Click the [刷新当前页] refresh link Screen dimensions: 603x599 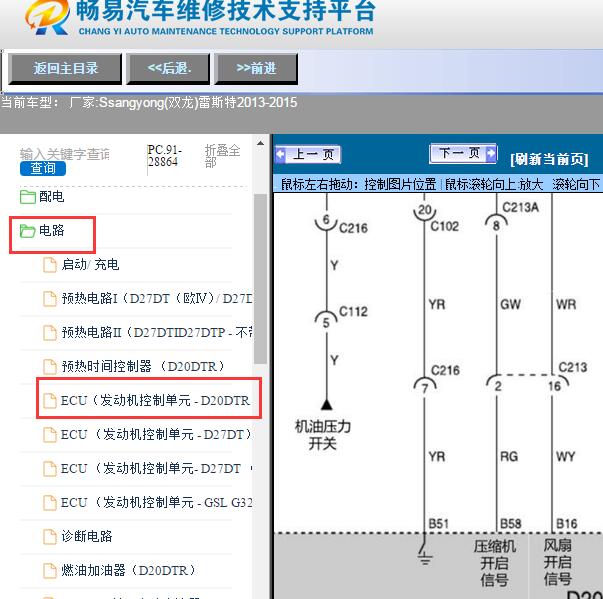(549, 158)
